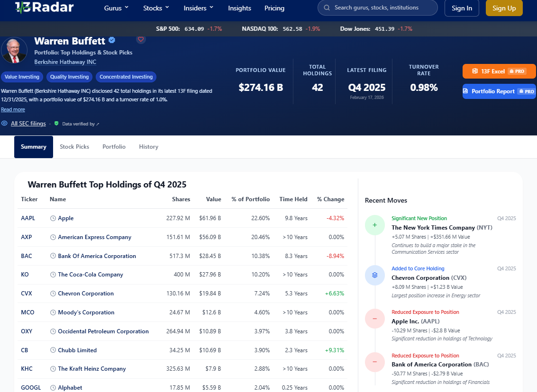This screenshot has width=537, height=392.
Task: Expand the Insiders dropdown menu
Action: click(x=199, y=8)
